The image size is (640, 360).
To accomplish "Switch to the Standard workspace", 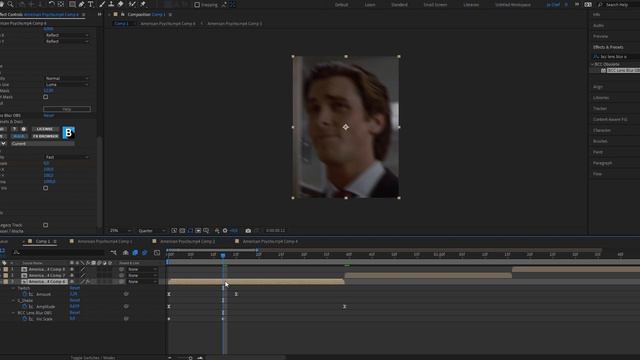I will [x=399, y=5].
